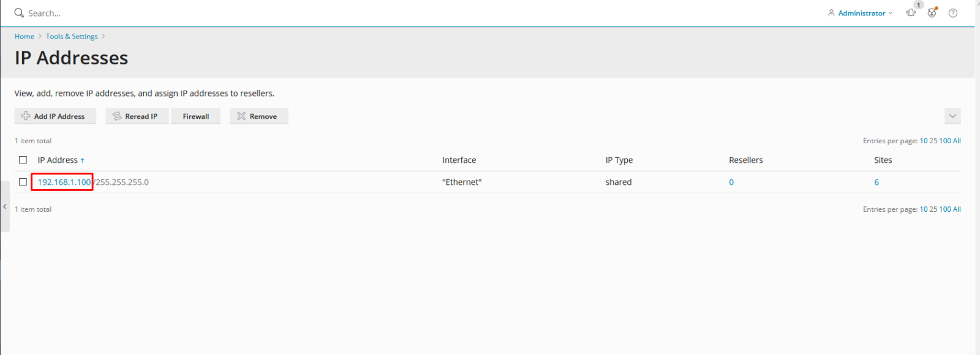
Task: Click the search magnifier icon
Action: coord(19,13)
